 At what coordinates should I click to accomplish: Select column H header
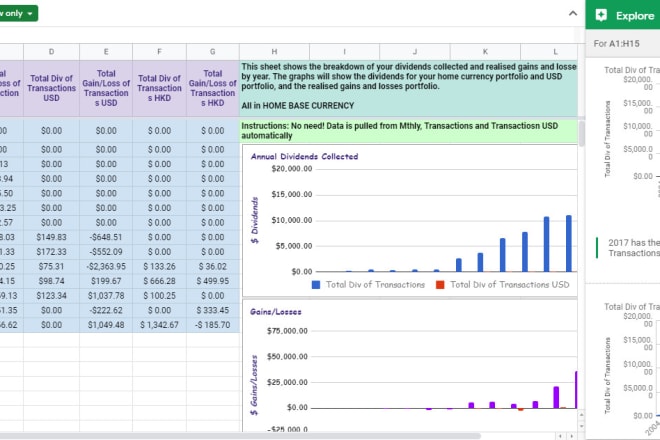(x=274, y=51)
